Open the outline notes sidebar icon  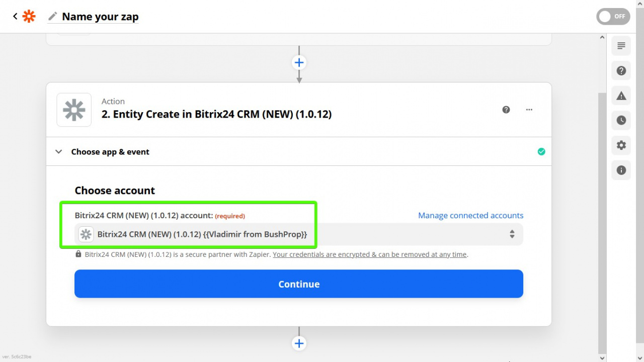(621, 46)
